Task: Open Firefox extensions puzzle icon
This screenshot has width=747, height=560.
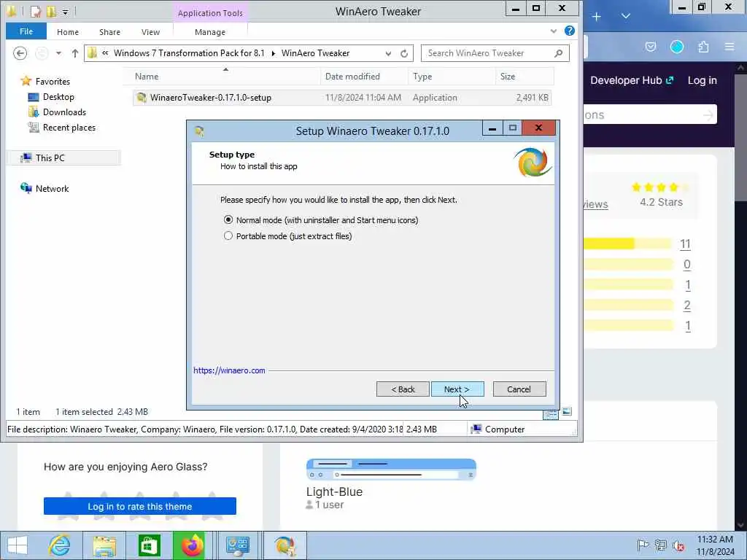Action: pyautogui.click(x=704, y=47)
